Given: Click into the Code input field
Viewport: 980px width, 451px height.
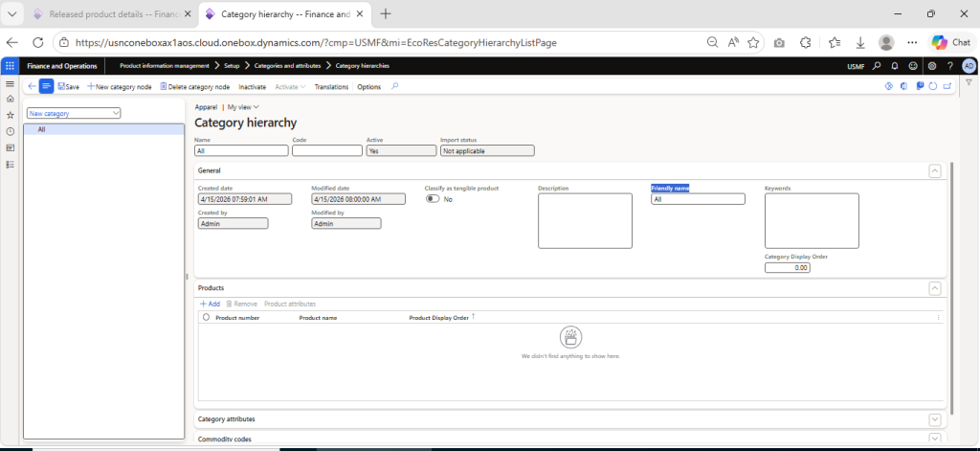Looking at the screenshot, I should [326, 150].
